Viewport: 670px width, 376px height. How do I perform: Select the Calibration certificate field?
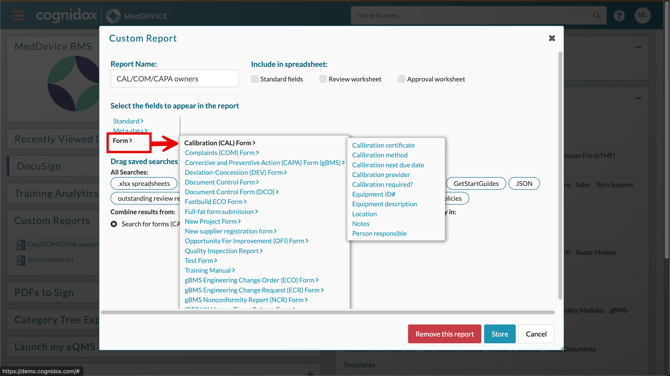[383, 145]
